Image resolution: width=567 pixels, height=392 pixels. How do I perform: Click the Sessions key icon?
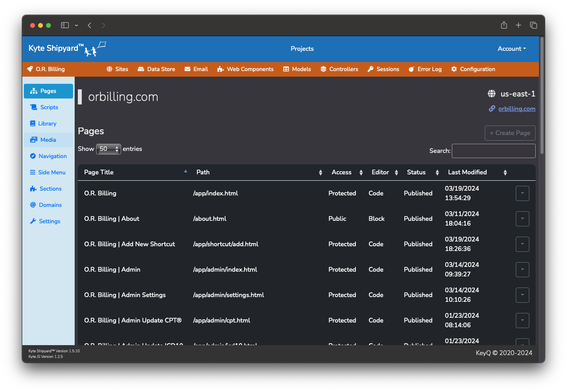(x=370, y=69)
